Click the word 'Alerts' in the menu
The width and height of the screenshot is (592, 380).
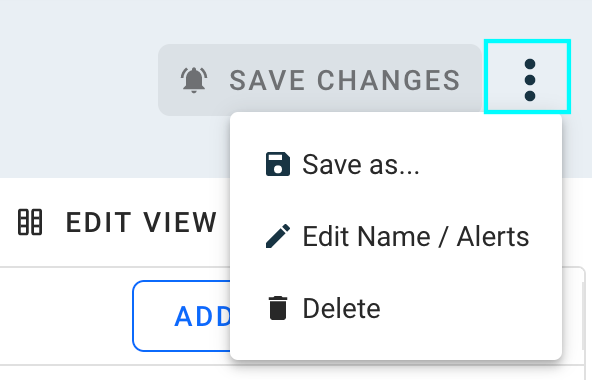pos(493,236)
